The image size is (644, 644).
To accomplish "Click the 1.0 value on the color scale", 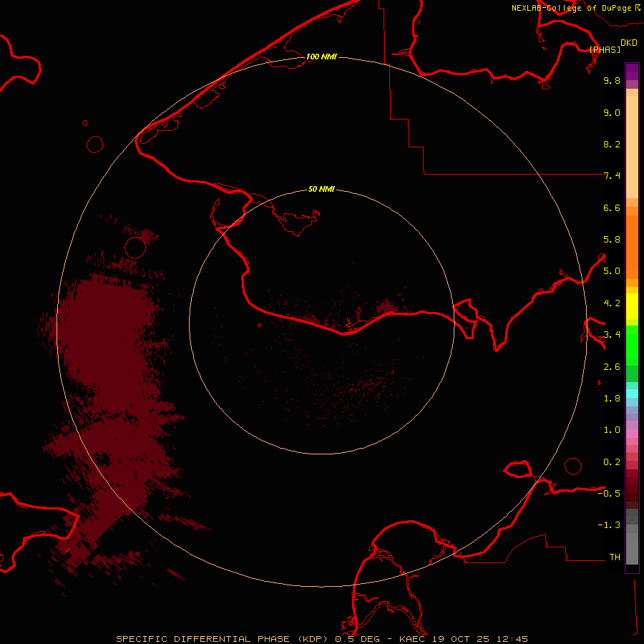I will click(x=612, y=430).
